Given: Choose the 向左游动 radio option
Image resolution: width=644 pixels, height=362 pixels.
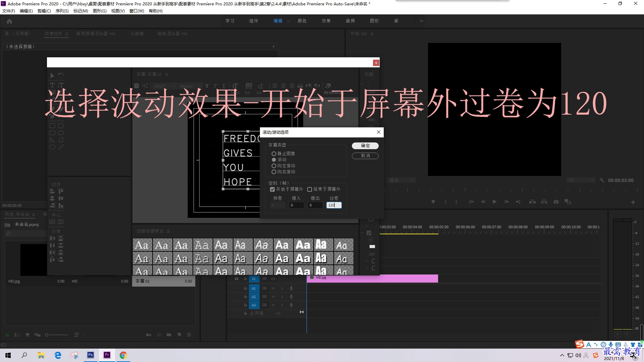Looking at the screenshot, I should click(x=274, y=166).
